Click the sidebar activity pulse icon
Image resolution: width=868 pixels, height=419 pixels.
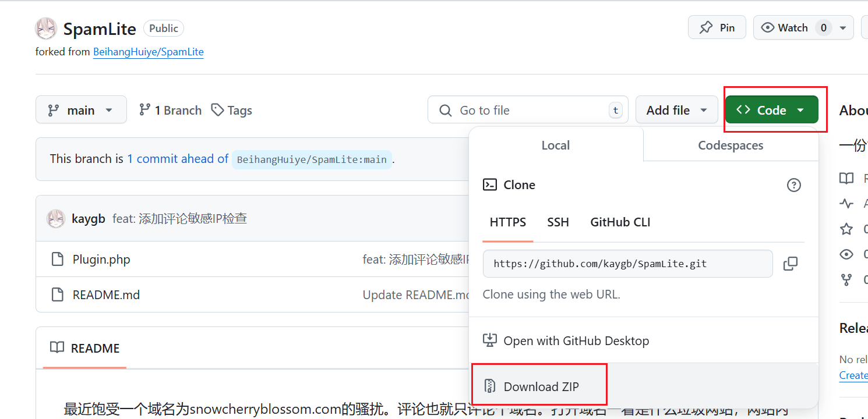[x=846, y=204]
